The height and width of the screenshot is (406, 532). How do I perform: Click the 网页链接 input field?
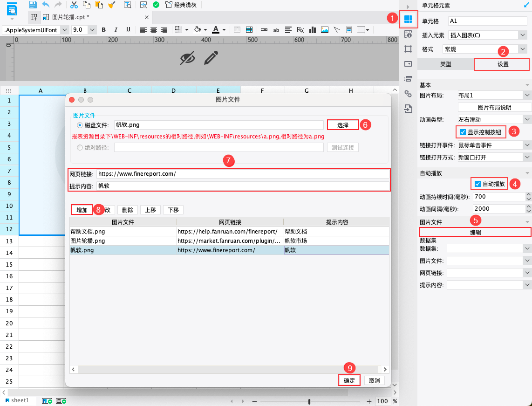(x=243, y=174)
